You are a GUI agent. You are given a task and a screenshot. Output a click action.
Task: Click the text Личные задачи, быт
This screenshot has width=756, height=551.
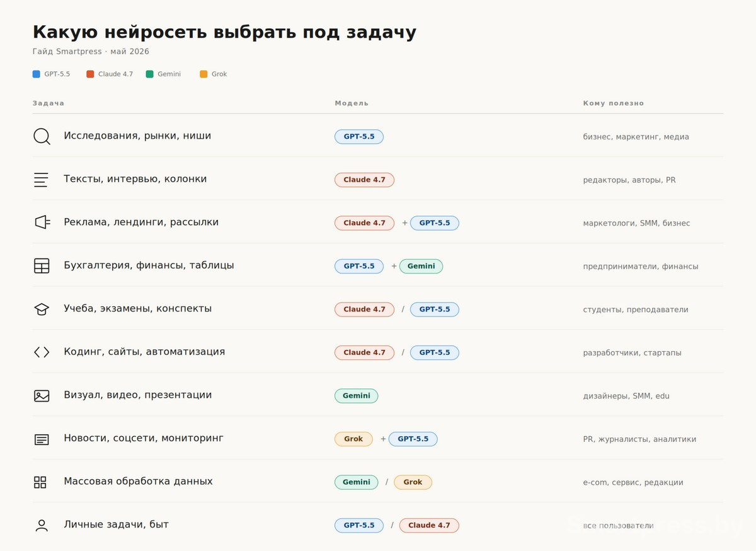pos(116,525)
